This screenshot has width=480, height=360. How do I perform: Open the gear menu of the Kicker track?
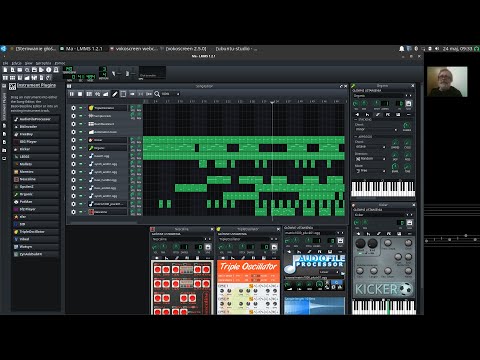(73, 140)
